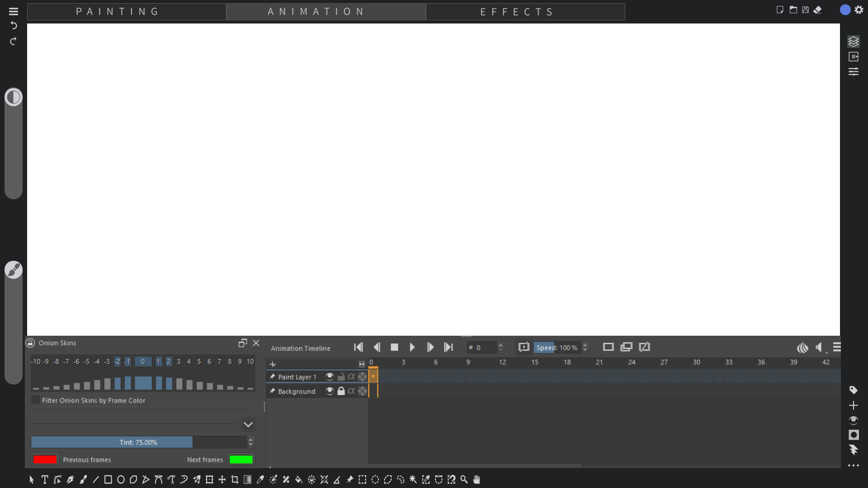Open the add layer plus menu in timeline
Viewport: 868px width, 488px height.
click(x=273, y=364)
